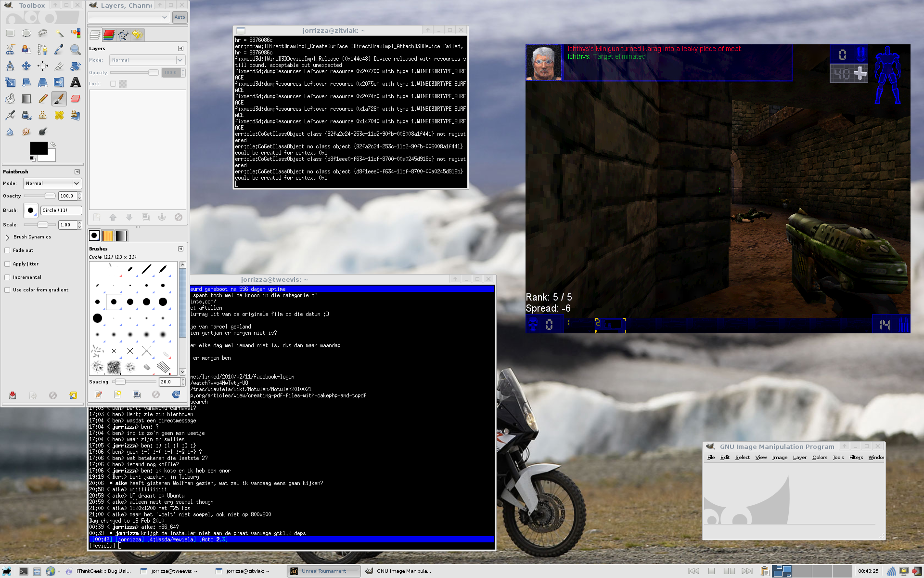The image size is (924, 578).
Task: Open the Colors menu in GIMP
Action: point(820,458)
